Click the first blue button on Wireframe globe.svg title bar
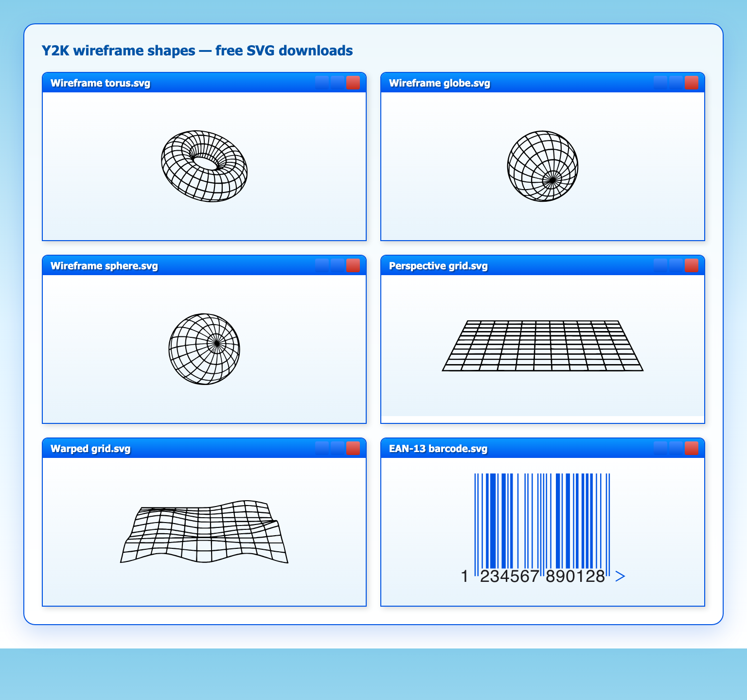Image resolution: width=747 pixels, height=700 pixels. pos(660,83)
